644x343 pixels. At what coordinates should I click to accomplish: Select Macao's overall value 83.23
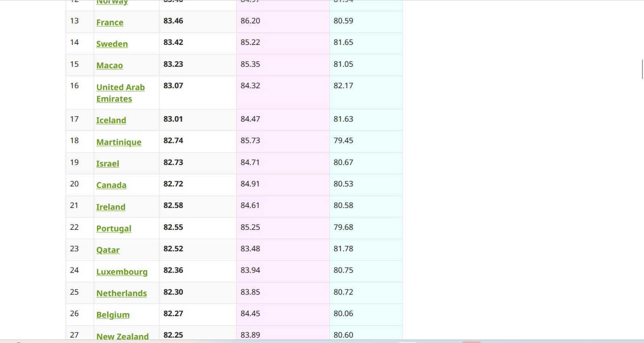click(173, 64)
